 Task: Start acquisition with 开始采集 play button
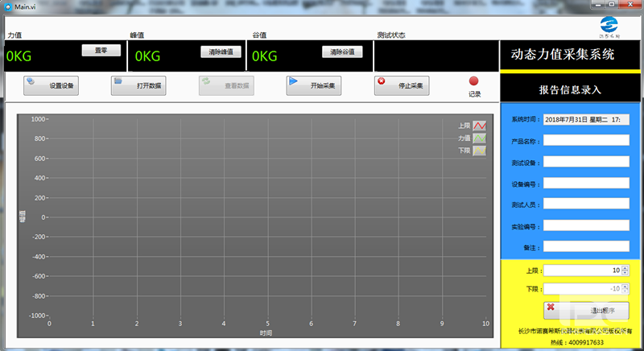coord(314,85)
